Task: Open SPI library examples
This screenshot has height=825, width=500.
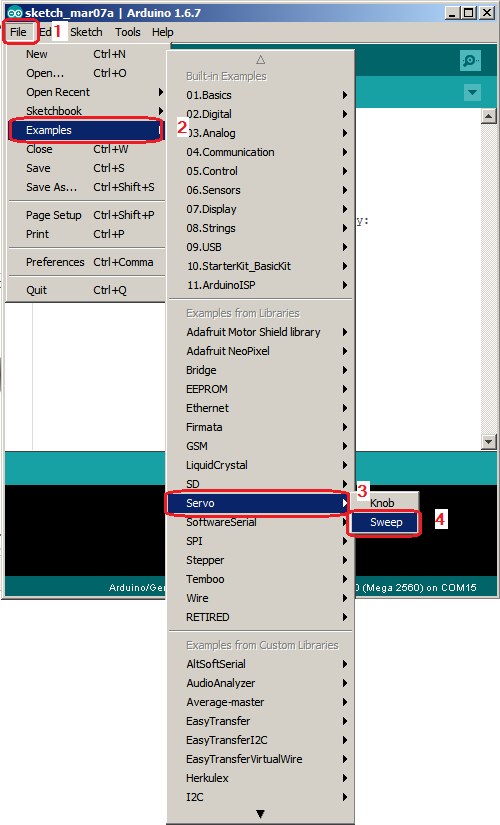Action: pyautogui.click(x=261, y=541)
